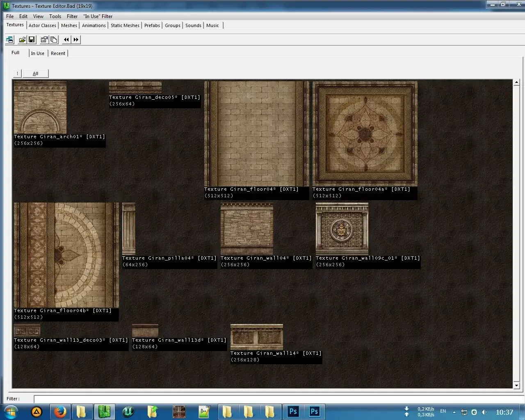Select the Recent view tab
The height and width of the screenshot is (420, 525).
(58, 53)
